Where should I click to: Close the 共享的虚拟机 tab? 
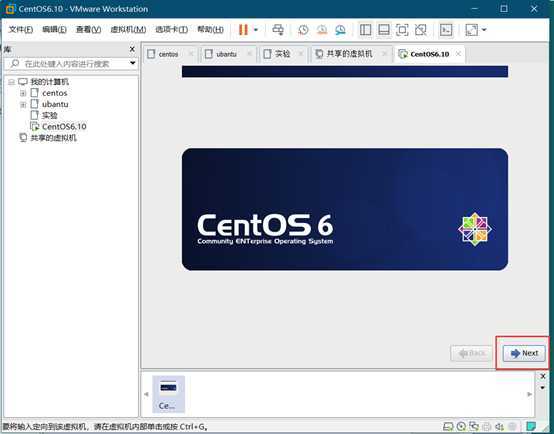pyautogui.click(x=384, y=54)
